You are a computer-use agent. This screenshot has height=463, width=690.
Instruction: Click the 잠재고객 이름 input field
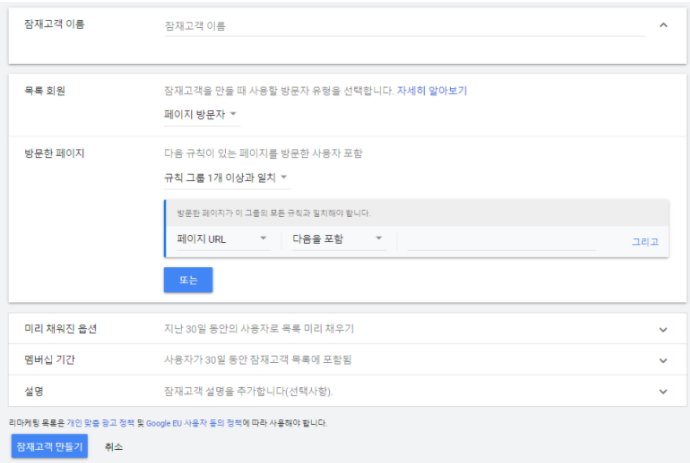pos(404,26)
